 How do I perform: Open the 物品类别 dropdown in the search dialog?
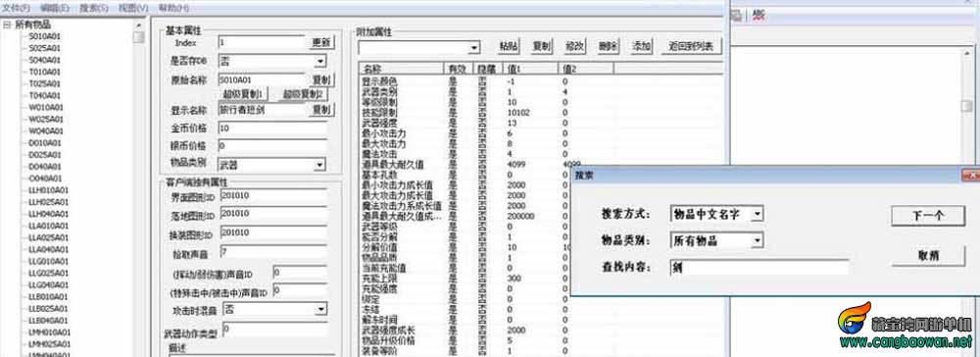coord(757,240)
